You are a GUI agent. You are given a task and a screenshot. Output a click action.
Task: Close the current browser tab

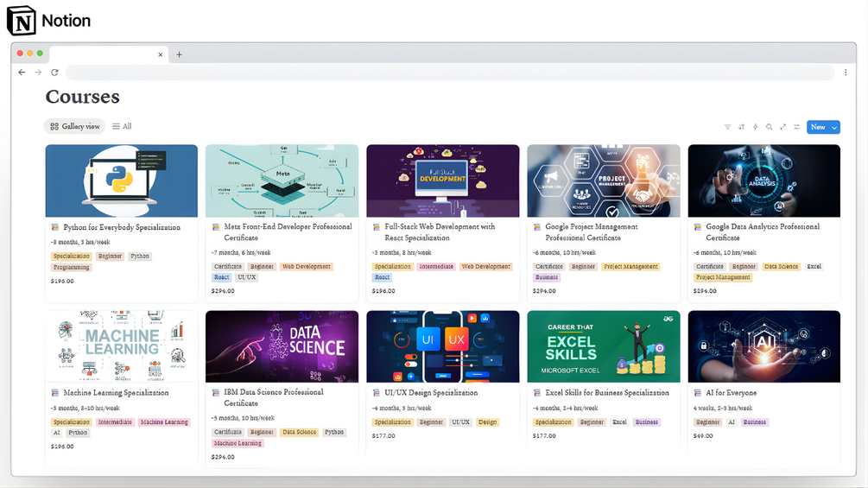point(160,54)
